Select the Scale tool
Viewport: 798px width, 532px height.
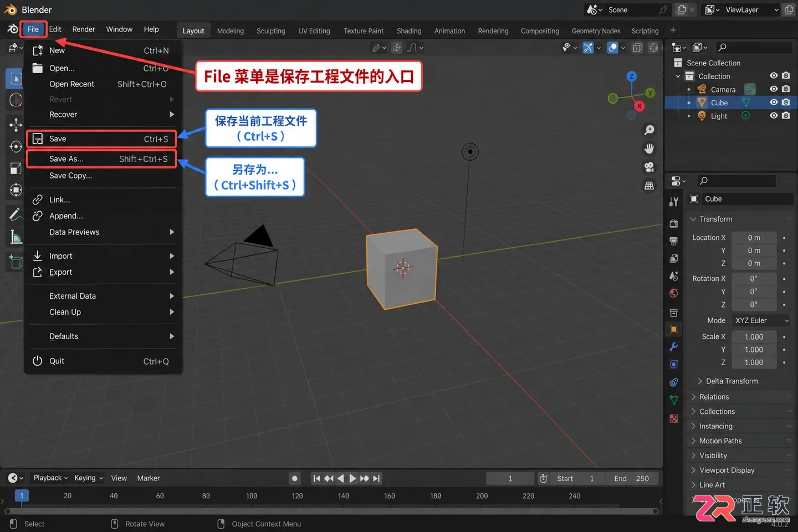[x=16, y=168]
